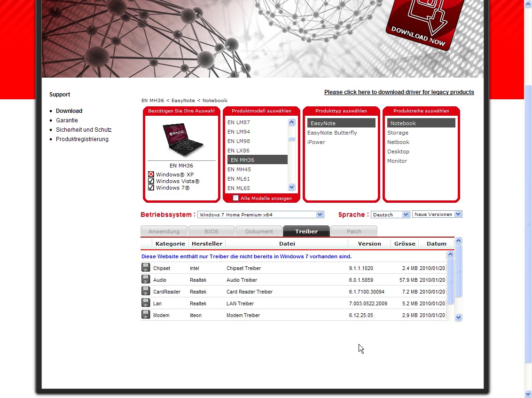Click the model list scroll up arrow
Screen dimensions: 532x398
coord(291,122)
